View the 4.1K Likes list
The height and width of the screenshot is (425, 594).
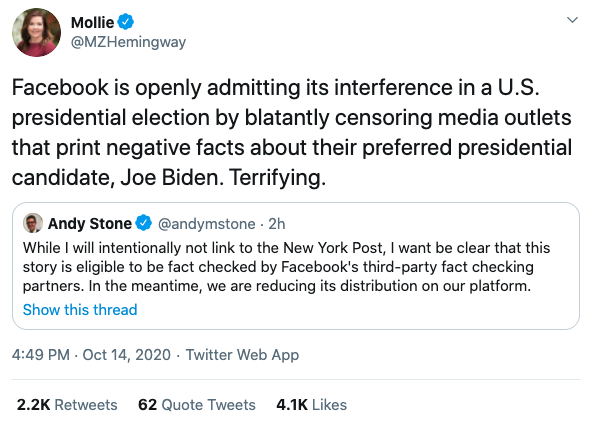point(311,405)
